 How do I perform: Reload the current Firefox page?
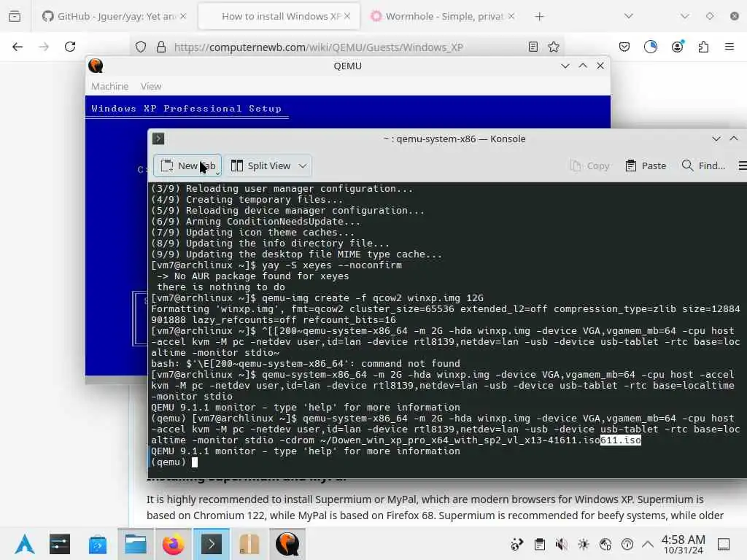pos(70,47)
